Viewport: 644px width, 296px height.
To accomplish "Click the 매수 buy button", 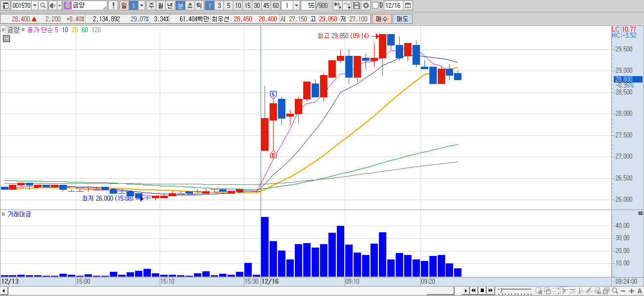I will tap(381, 19).
